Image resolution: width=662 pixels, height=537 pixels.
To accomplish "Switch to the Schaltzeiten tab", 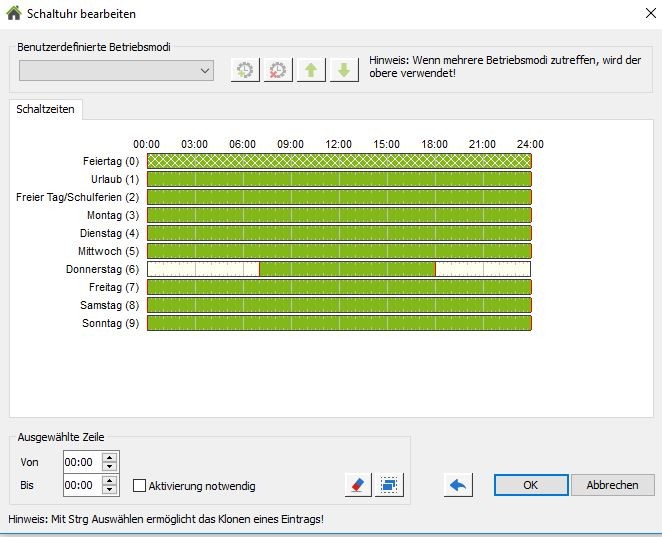I will [x=45, y=109].
